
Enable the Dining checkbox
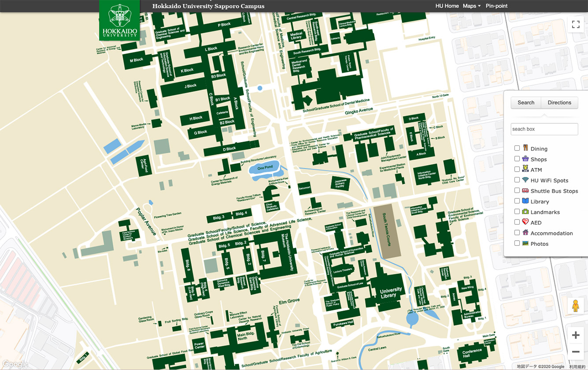(517, 148)
